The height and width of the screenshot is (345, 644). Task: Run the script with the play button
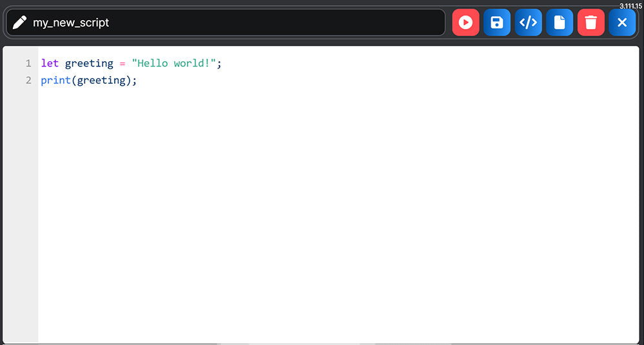465,23
